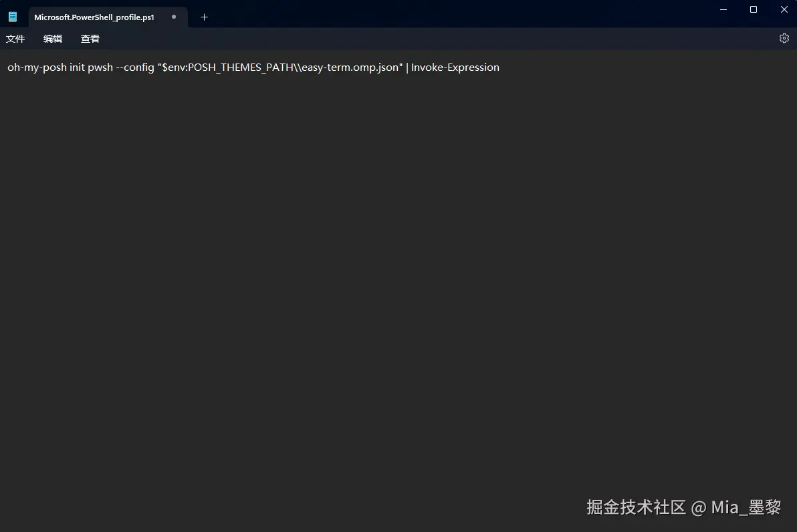Open Notepad settings gear icon
Viewport: 797px width, 532px height.
[784, 38]
